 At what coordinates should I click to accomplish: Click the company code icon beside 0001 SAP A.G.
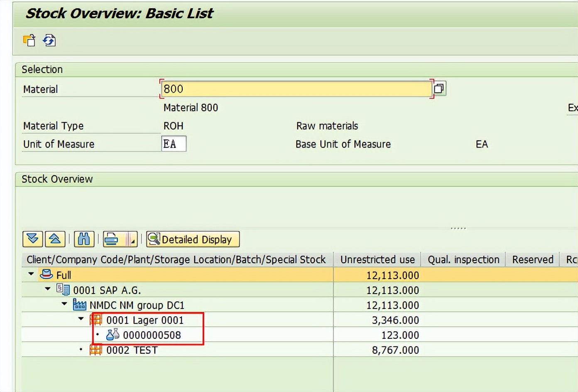tap(63, 289)
